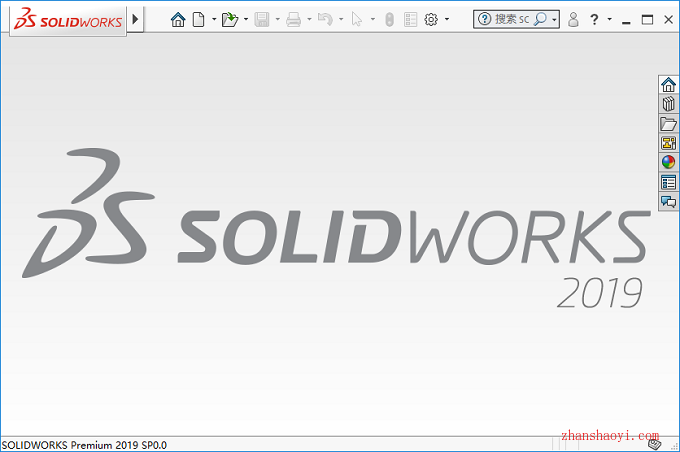
Task: Open Custom Properties task pane tab
Action: click(x=668, y=182)
